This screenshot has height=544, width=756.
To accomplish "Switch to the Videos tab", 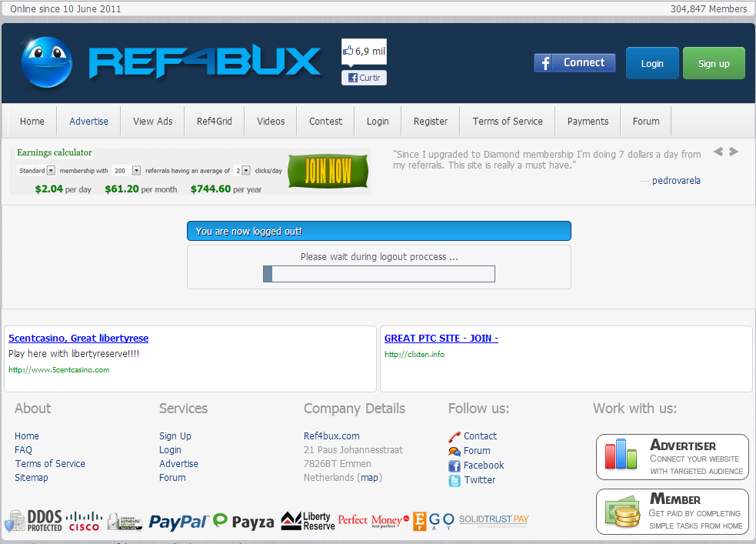I will point(271,121).
